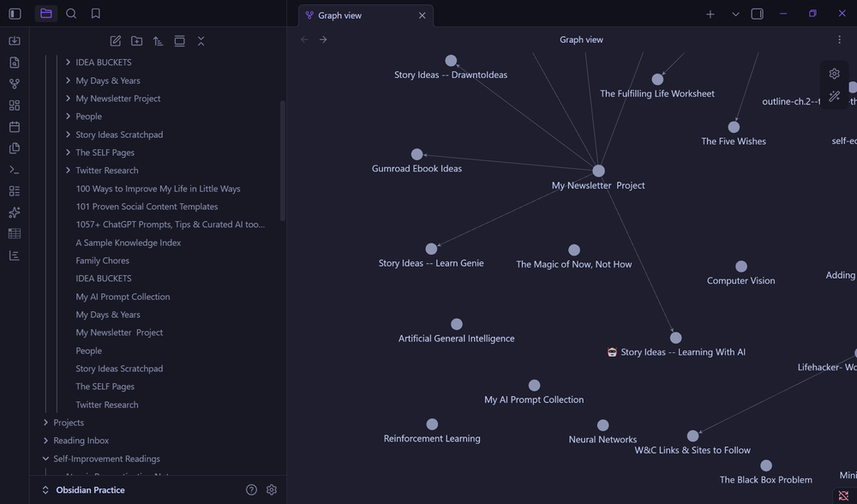
Task: Expand the My Newsletter Project folder
Action: [x=68, y=99]
